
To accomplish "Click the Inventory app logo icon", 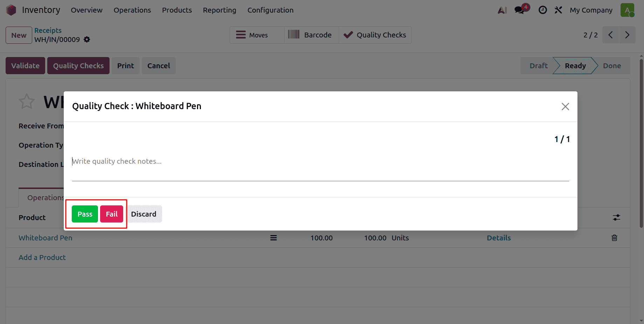I will point(11,10).
